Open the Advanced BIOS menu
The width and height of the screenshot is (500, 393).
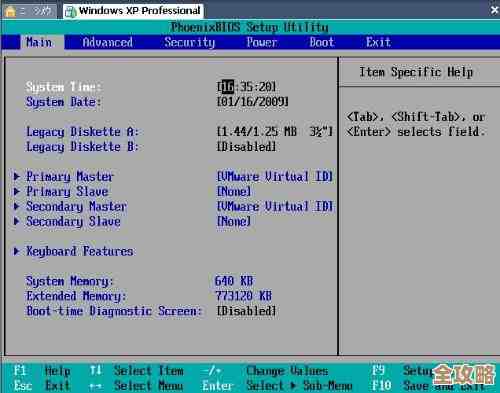tap(107, 43)
